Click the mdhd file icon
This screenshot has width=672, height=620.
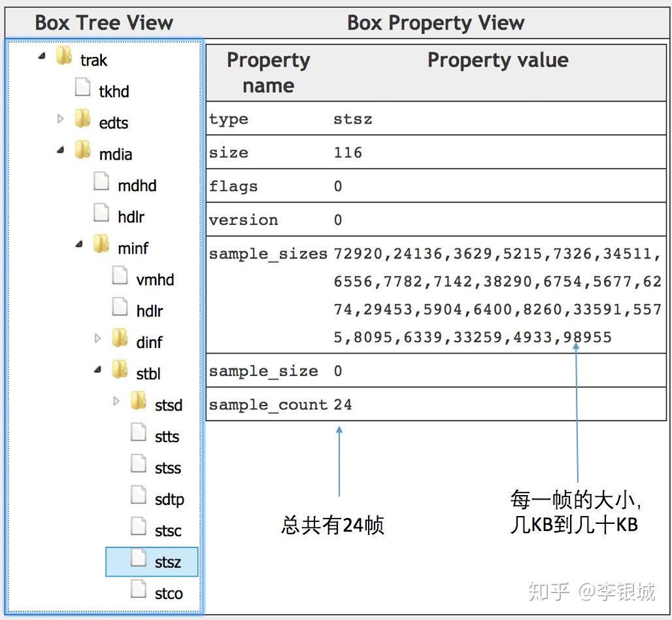101,182
